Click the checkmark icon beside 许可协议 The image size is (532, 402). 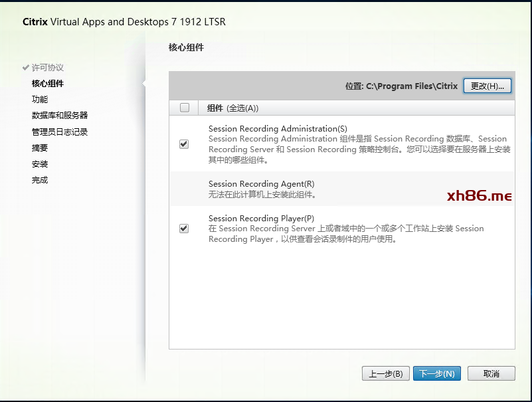26,68
